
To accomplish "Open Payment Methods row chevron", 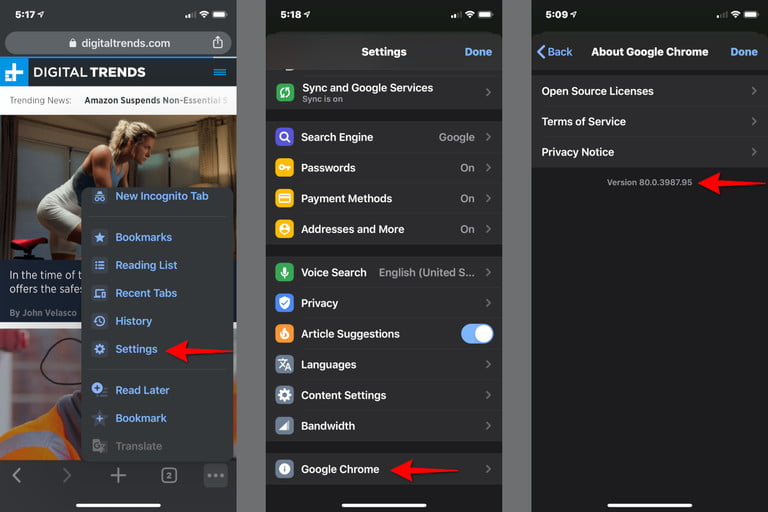I will 488,198.
